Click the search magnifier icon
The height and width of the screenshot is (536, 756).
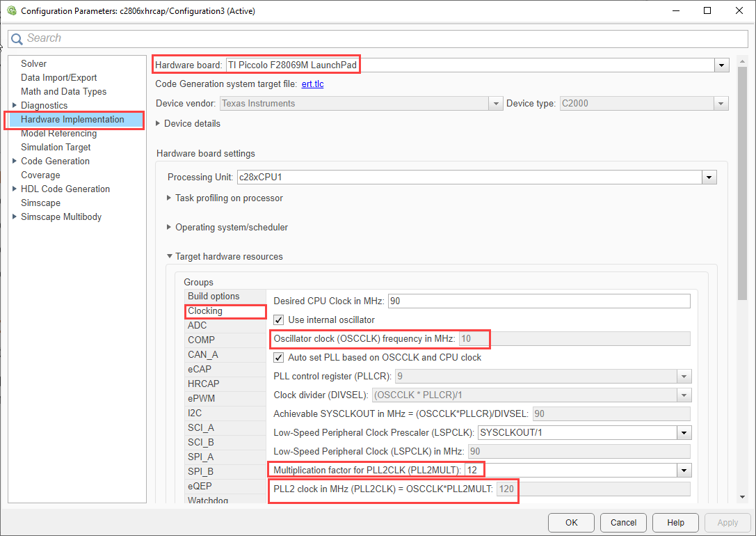[x=17, y=38]
